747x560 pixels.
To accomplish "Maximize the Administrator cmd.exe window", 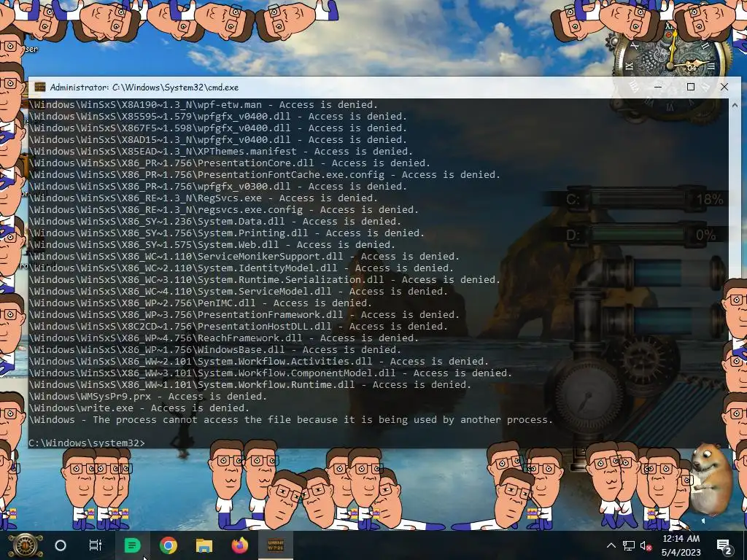I will point(691,87).
